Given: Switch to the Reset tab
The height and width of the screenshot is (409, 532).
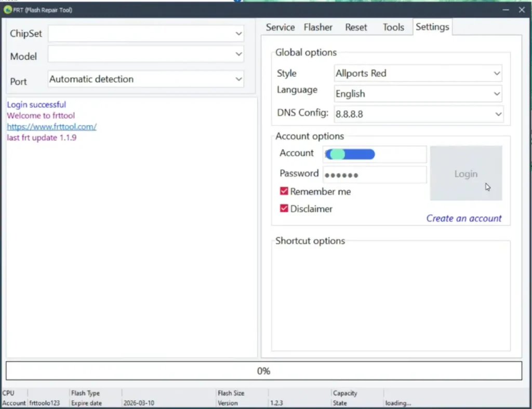Looking at the screenshot, I should pyautogui.click(x=356, y=27).
